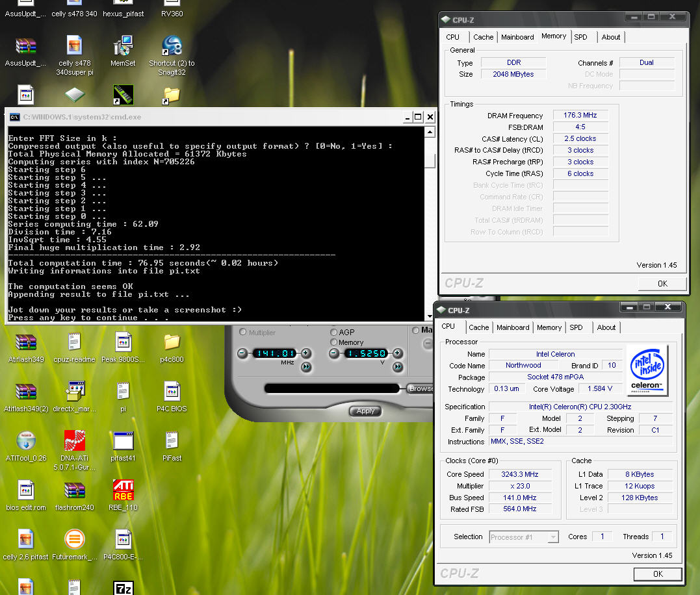Switch to Memory tab in lower CPU-Z
The image size is (700, 595).
click(549, 327)
